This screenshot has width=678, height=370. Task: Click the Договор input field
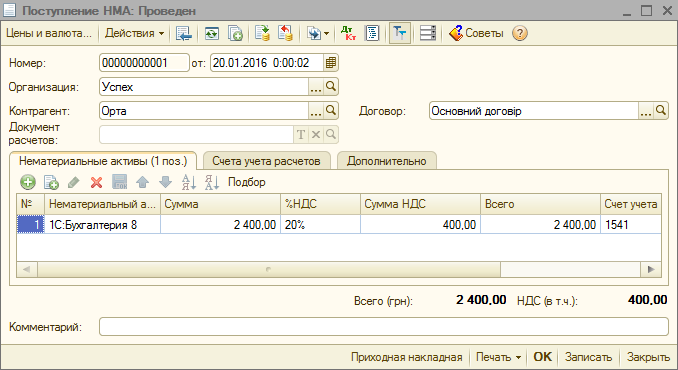pos(534,111)
